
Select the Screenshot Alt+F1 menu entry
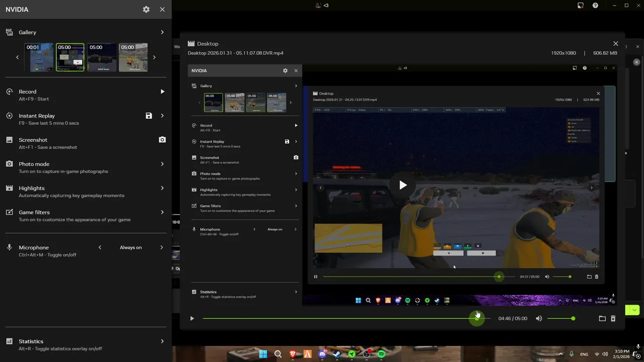coord(86,143)
